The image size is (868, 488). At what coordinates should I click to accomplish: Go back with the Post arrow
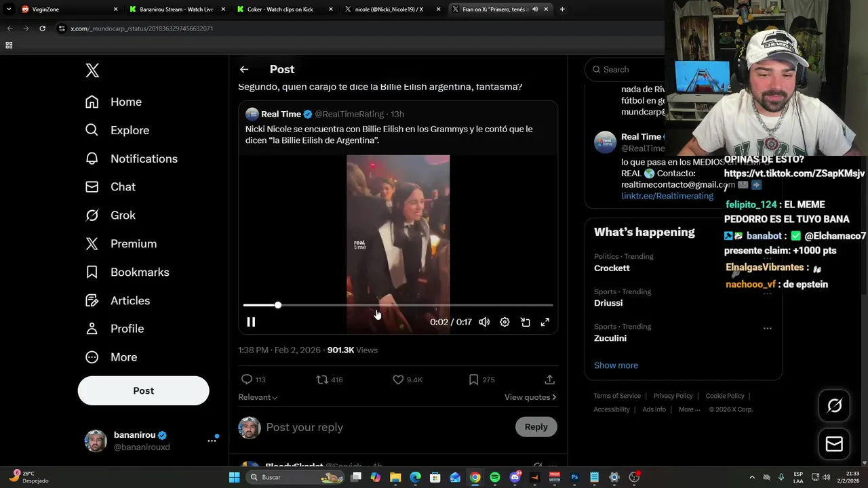click(x=244, y=69)
